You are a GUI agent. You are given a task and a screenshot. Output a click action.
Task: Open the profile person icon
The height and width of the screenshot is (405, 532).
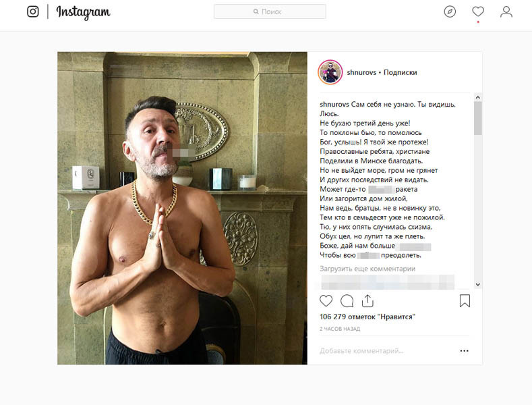[x=506, y=11]
